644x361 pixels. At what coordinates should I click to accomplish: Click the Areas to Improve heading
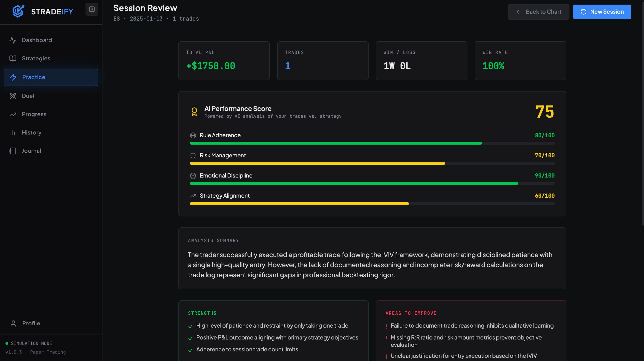411,313
